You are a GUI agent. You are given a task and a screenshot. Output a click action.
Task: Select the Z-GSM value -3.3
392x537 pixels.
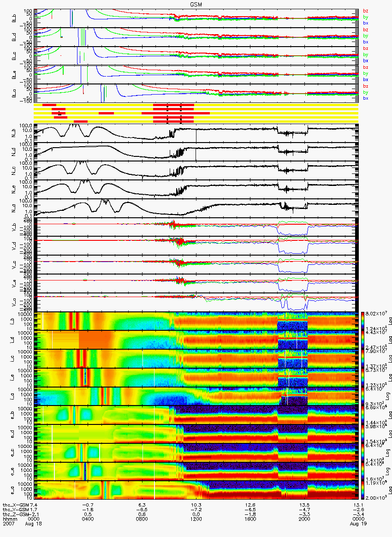[304, 514]
